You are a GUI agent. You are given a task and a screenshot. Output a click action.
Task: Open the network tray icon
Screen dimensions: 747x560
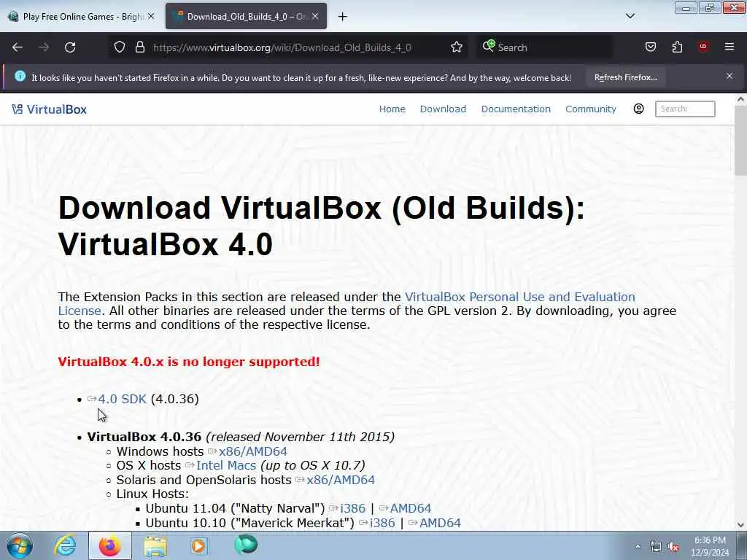[656, 547]
